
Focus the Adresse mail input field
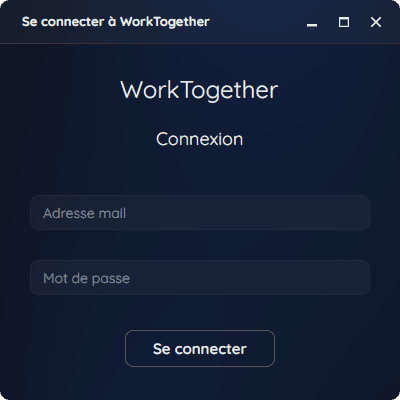(x=200, y=213)
